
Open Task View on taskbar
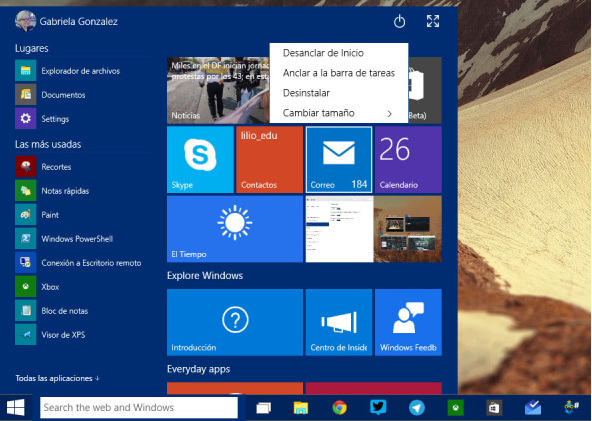[x=264, y=408]
